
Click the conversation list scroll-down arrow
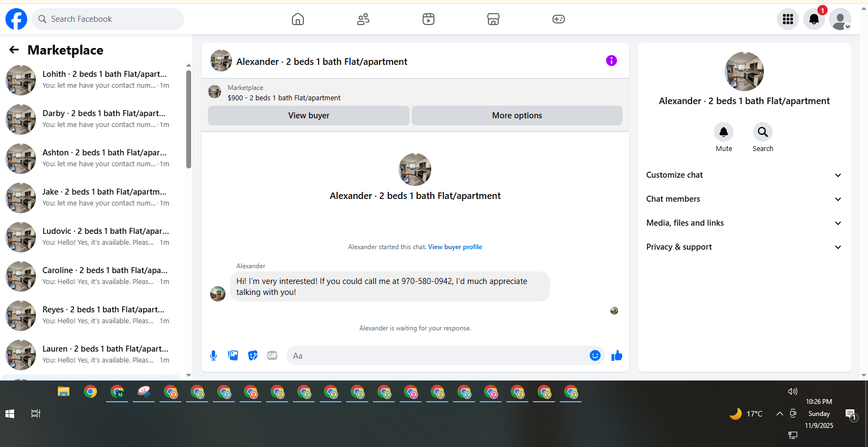[x=188, y=375]
